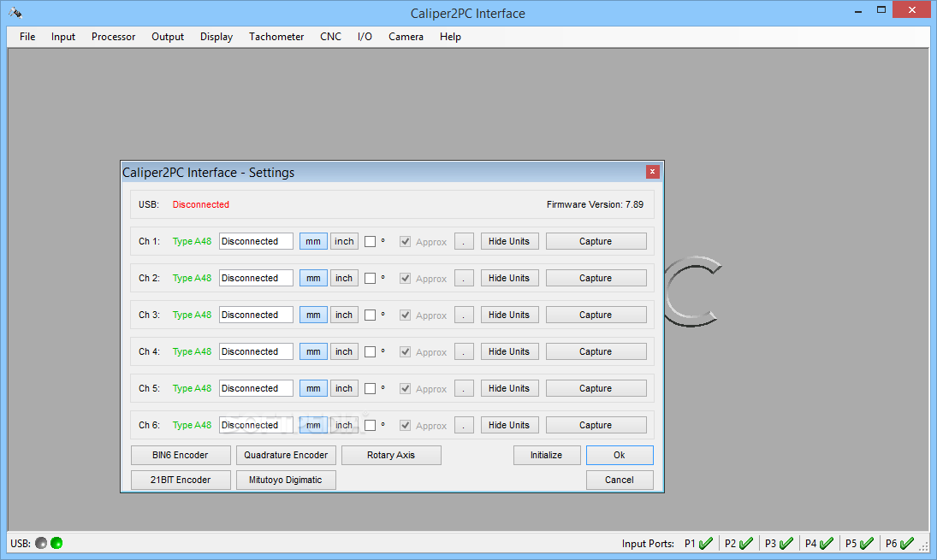Select mm units for Ch 5
The height and width of the screenshot is (560, 937).
[x=313, y=389]
